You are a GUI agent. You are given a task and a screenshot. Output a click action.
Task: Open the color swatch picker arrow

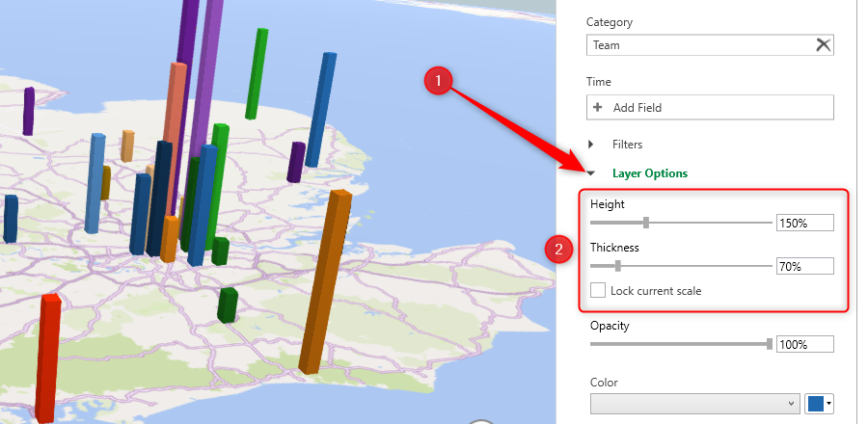coord(828,403)
